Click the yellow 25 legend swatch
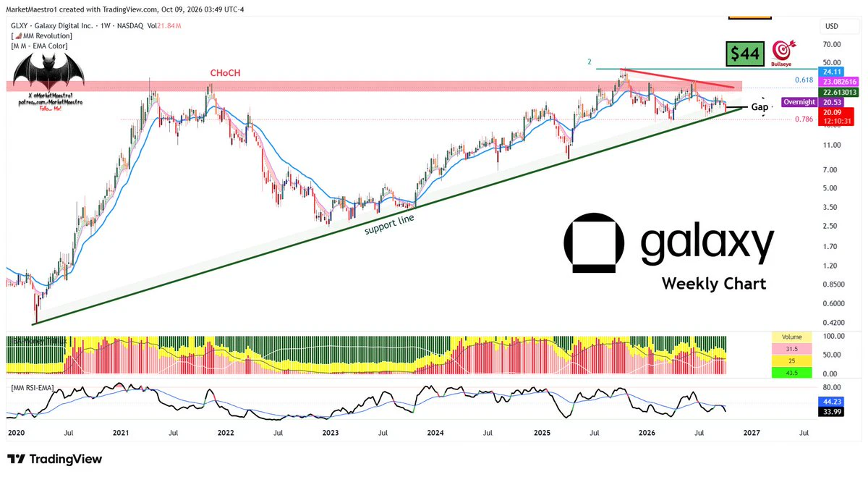 click(x=791, y=360)
